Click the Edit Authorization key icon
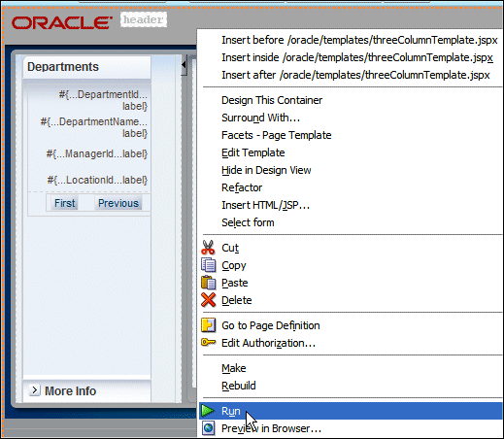The height and width of the screenshot is (439, 504). [208, 342]
